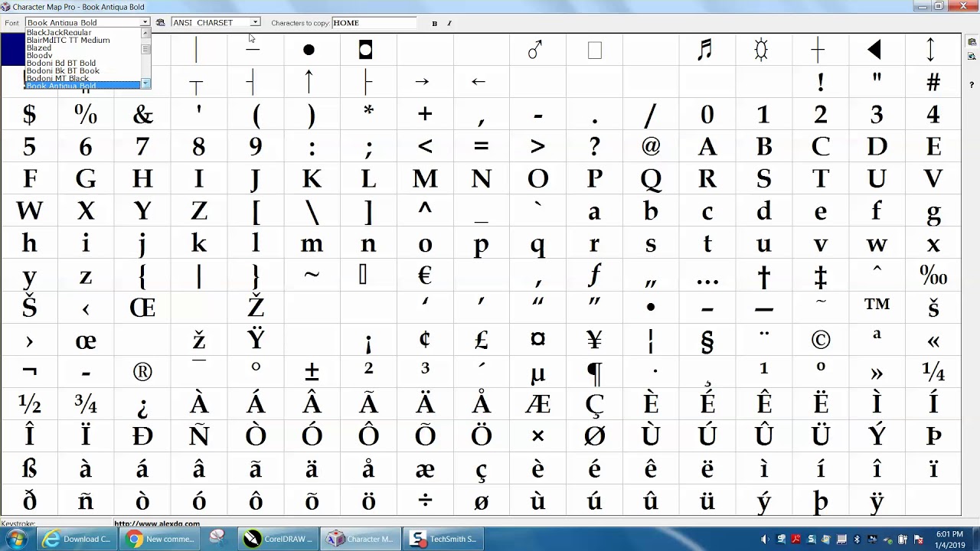
Task: Select the Æ ligature character
Action: [537, 404]
